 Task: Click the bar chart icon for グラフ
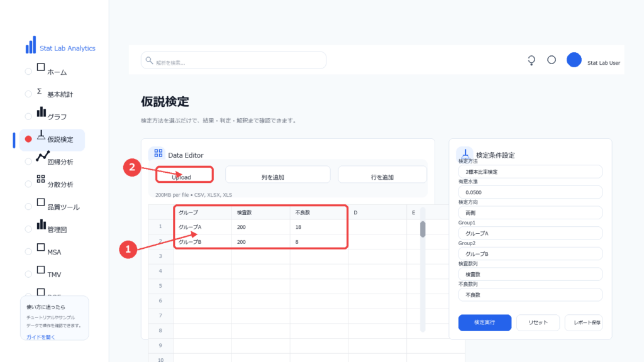[41, 112]
